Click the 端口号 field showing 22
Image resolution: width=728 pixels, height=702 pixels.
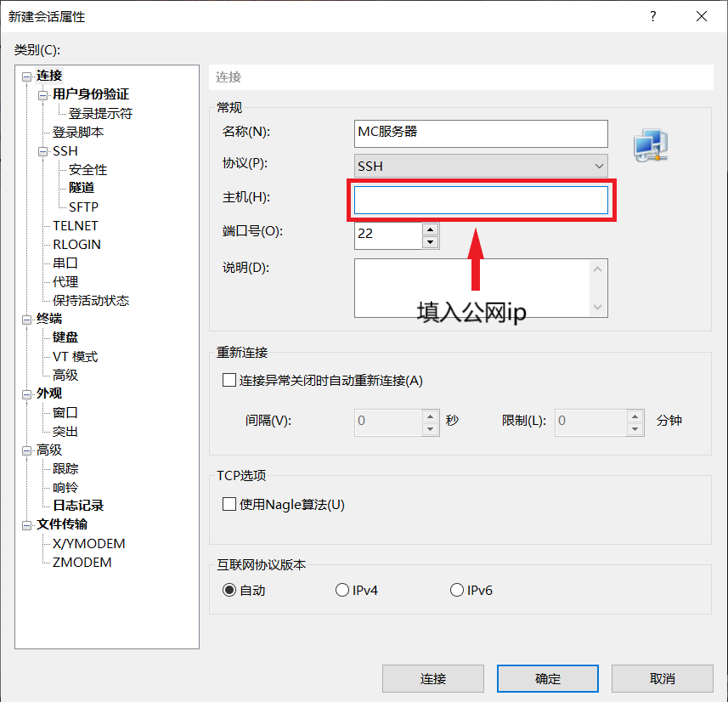(x=388, y=235)
